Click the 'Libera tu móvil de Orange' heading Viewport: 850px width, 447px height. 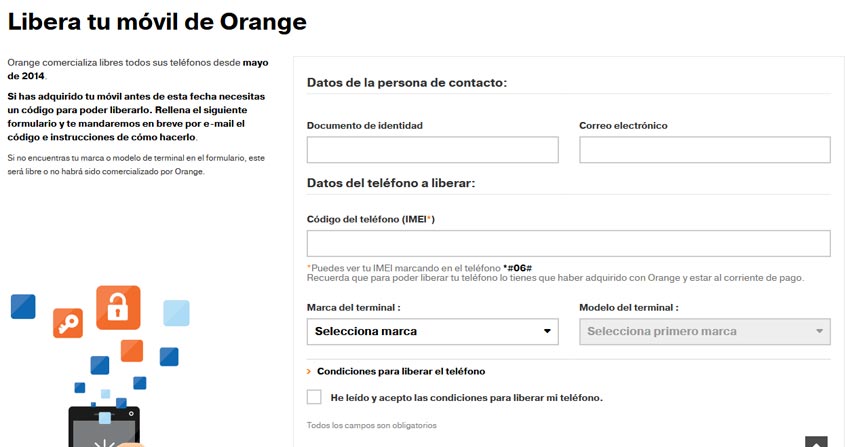(x=157, y=22)
